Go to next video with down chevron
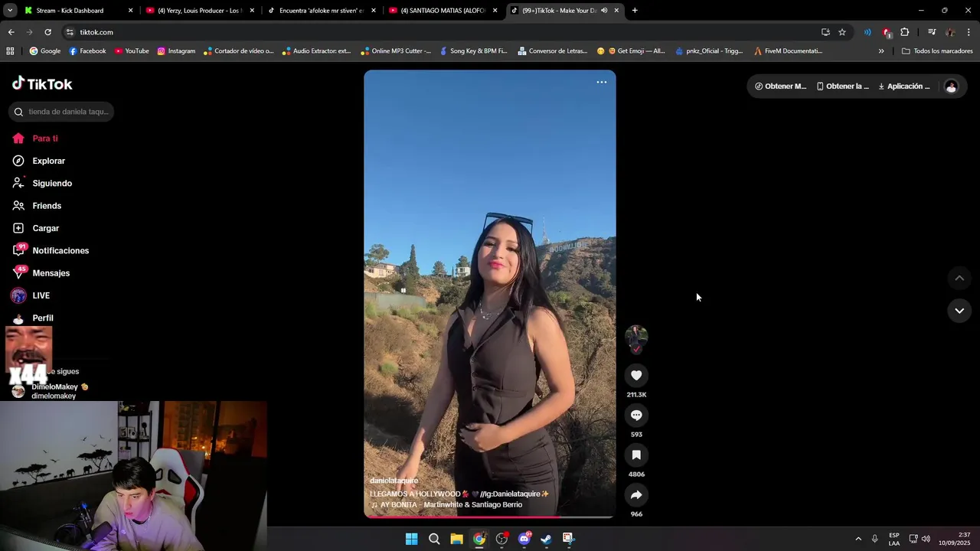 click(x=959, y=310)
